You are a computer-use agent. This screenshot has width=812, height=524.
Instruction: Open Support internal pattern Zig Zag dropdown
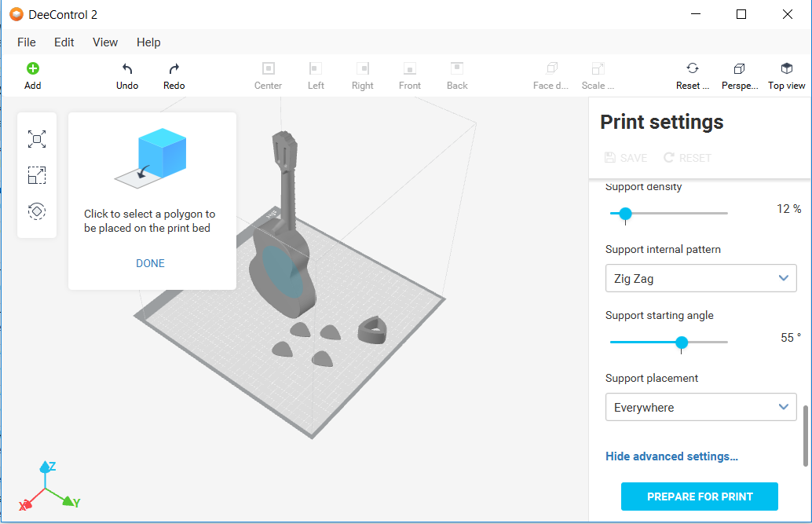[x=700, y=278]
